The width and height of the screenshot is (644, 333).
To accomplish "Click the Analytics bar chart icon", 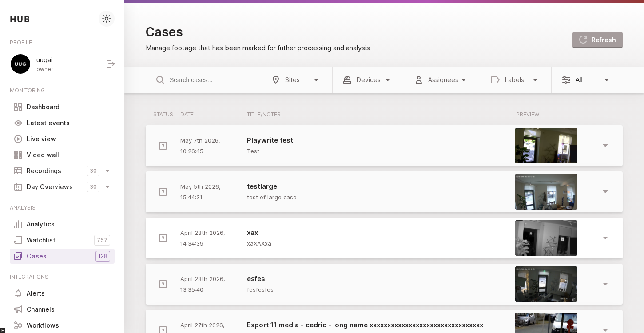I will pyautogui.click(x=18, y=224).
